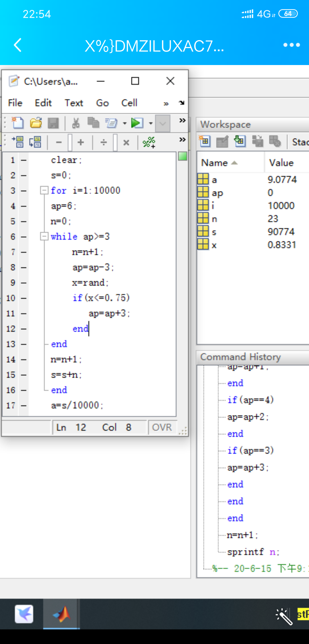Click the insert cell break percent icon

point(149,142)
